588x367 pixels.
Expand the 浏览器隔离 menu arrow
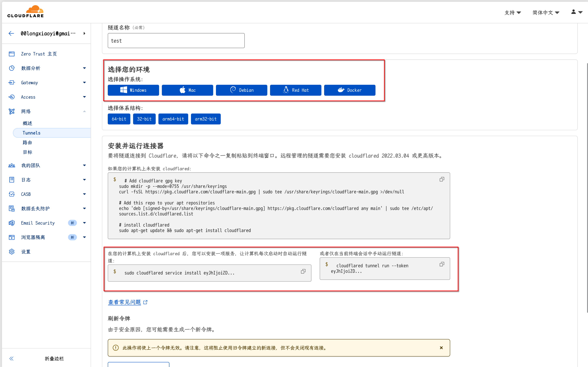(x=84, y=237)
